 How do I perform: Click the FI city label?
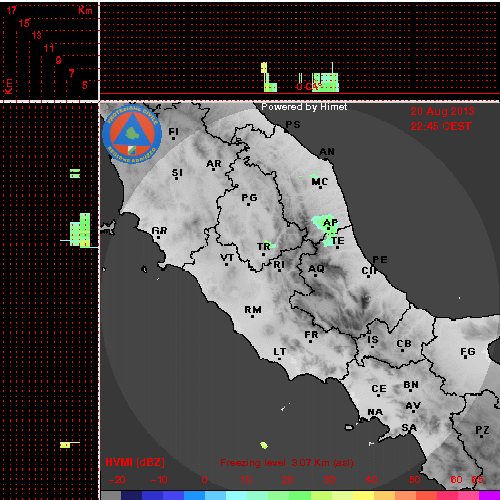click(x=173, y=132)
